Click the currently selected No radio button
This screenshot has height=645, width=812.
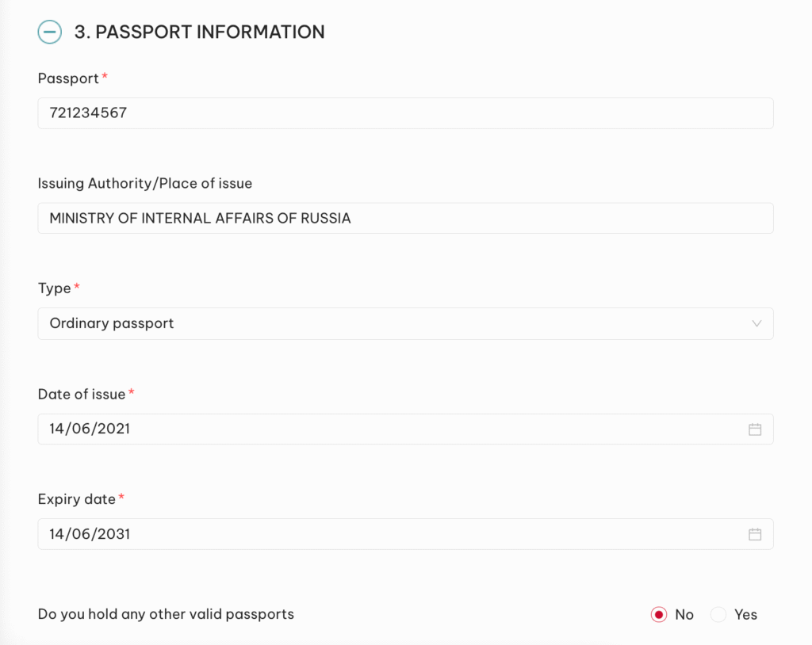(658, 614)
